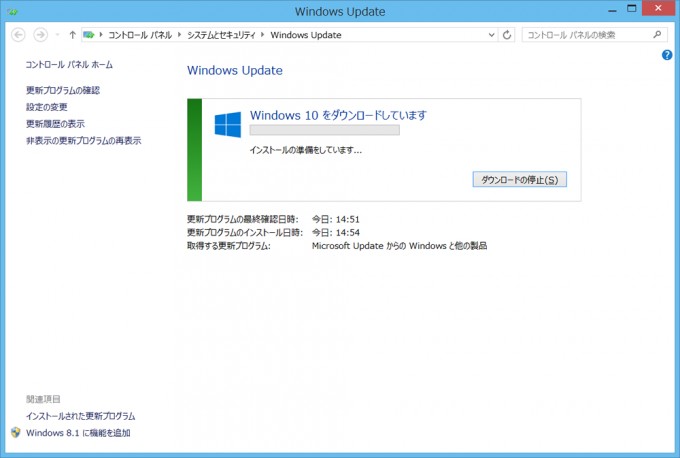Click the Windows 10 download progress bar

pyautogui.click(x=325, y=130)
